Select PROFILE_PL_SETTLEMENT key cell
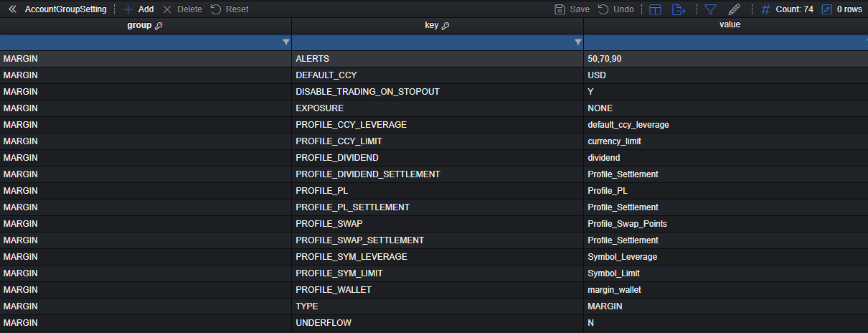Image resolution: width=868 pixels, height=333 pixels. [x=438, y=207]
